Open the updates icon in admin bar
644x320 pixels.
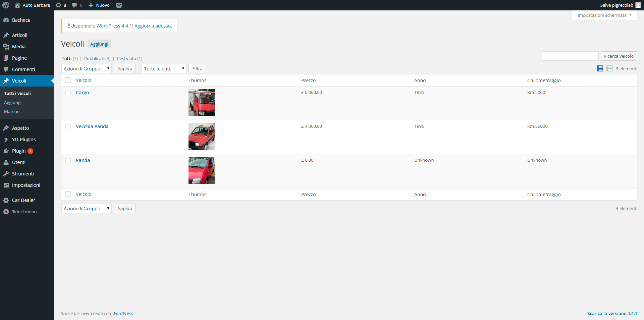[58, 5]
